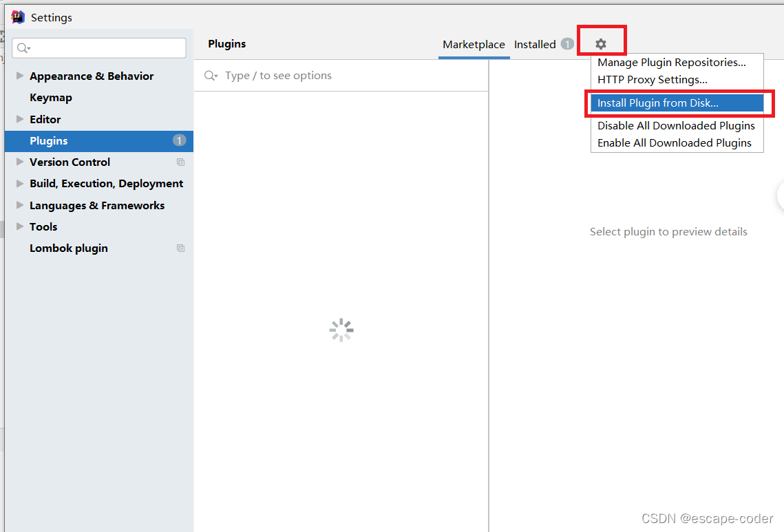The width and height of the screenshot is (784, 532).
Task: Select Editor label in settings tree
Action: pyautogui.click(x=45, y=120)
